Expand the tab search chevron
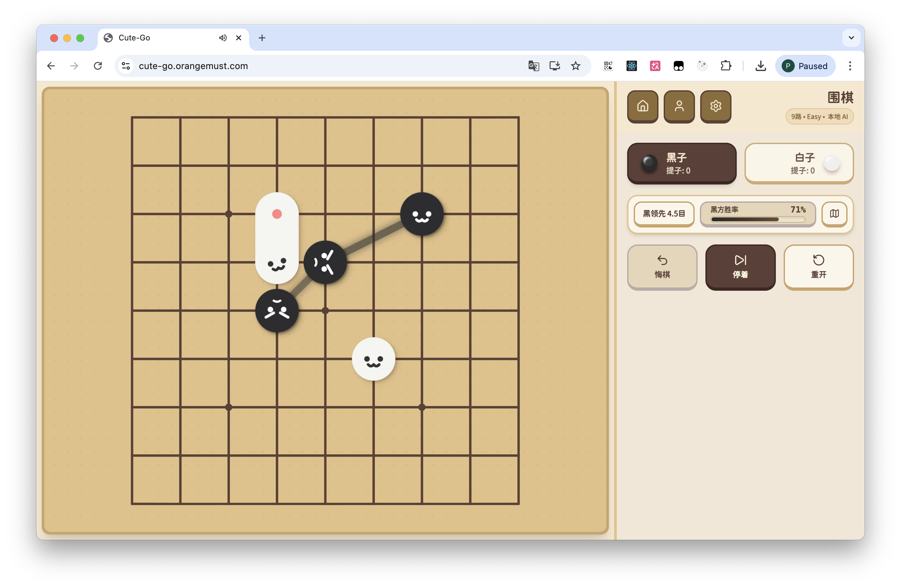This screenshot has height=588, width=901. 851,38
